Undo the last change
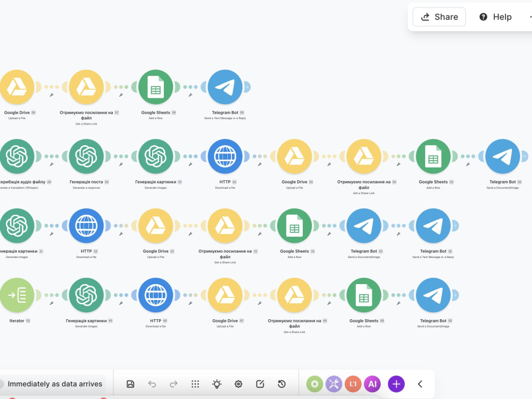 click(152, 384)
